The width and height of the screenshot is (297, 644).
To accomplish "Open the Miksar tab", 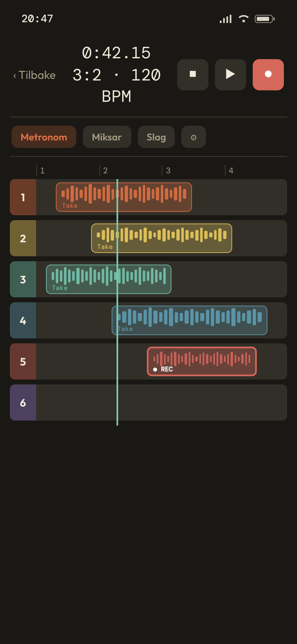I will tap(107, 137).
